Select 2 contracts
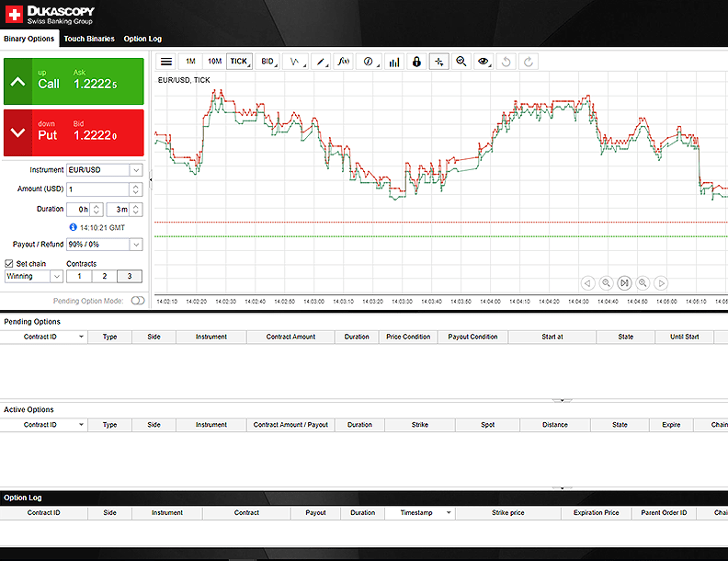The height and width of the screenshot is (561, 728). [105, 276]
